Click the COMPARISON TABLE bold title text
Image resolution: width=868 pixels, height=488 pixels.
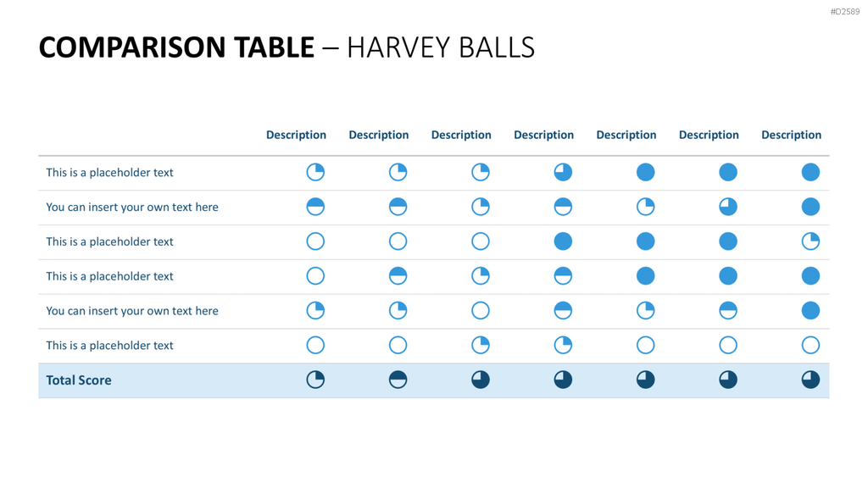click(x=176, y=47)
